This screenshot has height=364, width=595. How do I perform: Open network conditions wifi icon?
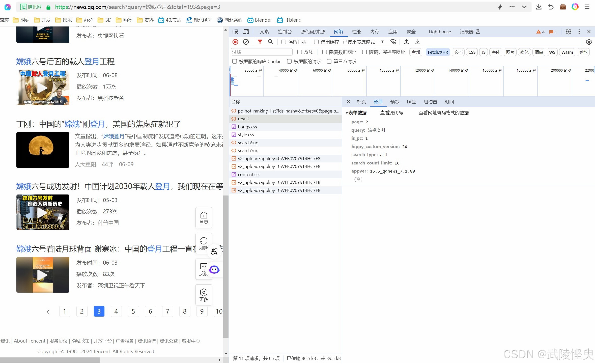393,42
